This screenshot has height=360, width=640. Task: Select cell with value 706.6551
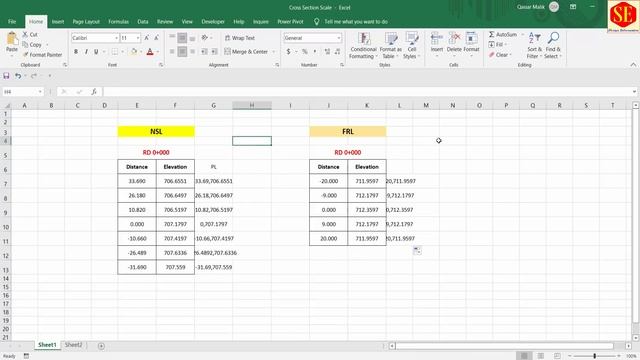click(175, 181)
